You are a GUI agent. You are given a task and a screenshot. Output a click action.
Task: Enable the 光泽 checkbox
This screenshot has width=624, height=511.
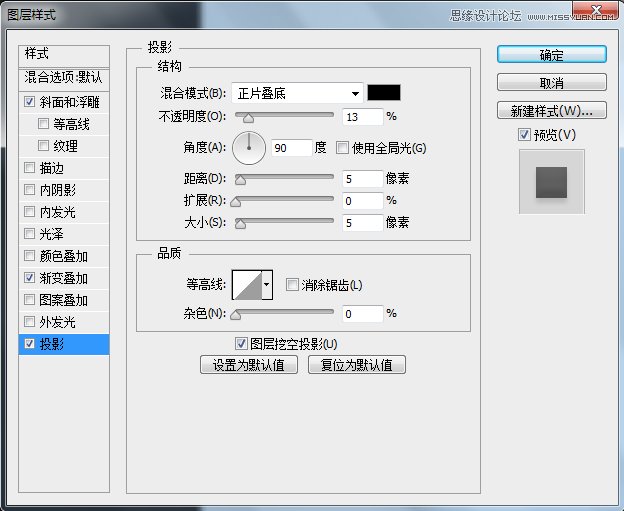coord(29,233)
